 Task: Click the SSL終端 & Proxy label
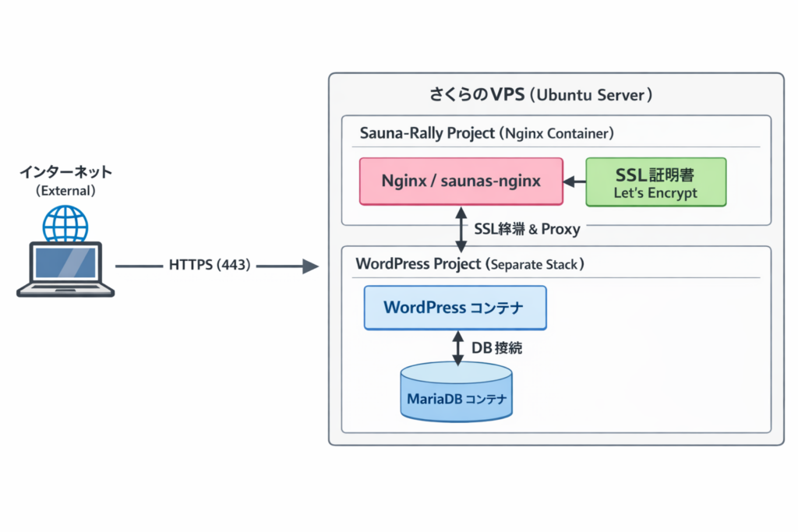527,230
